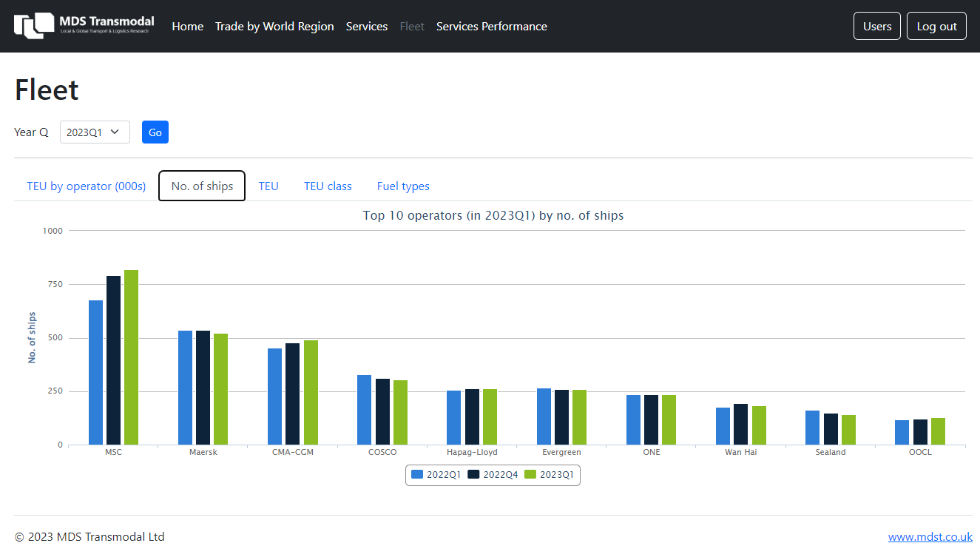Click the Log out button
This screenshot has width=980, height=560.
(936, 26)
